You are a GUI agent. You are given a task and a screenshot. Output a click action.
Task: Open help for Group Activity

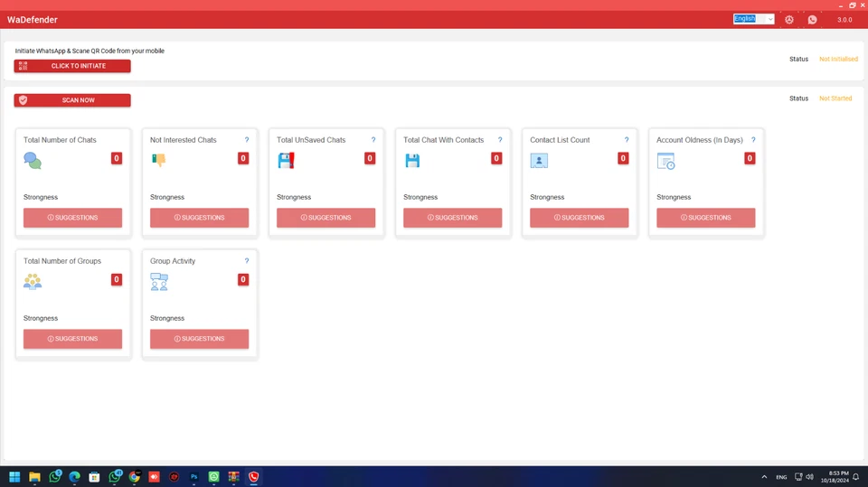(x=247, y=261)
